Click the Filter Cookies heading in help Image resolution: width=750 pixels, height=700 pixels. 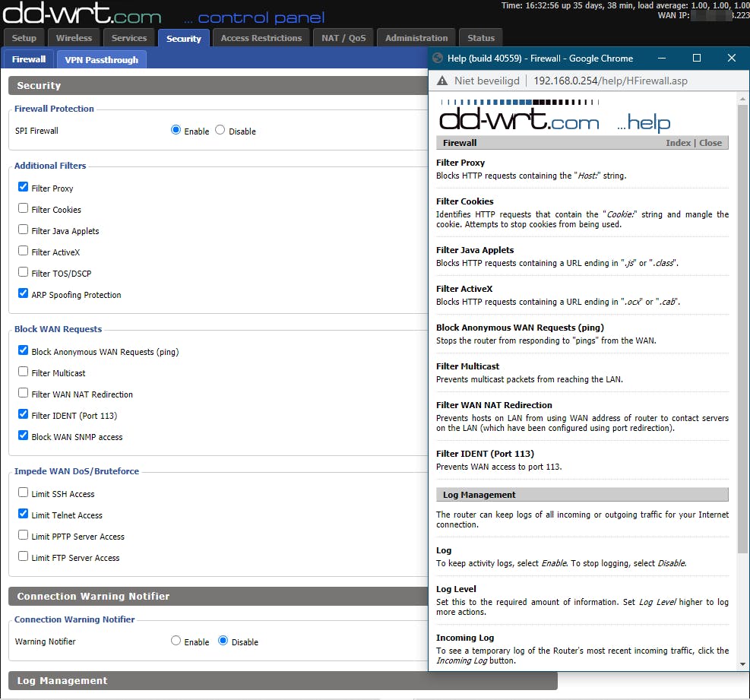coord(464,201)
